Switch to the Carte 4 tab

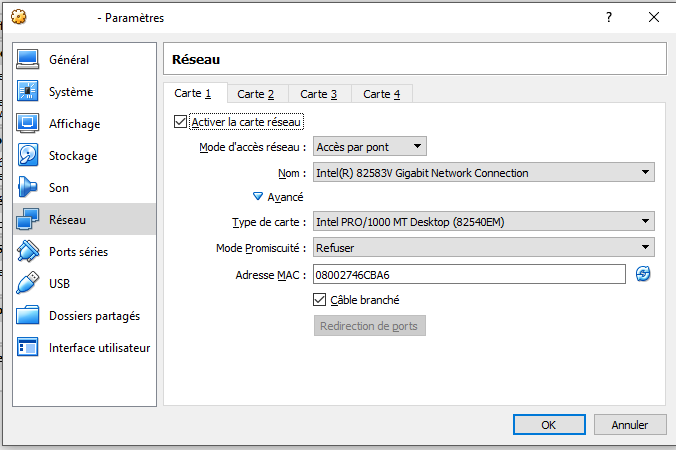[382, 94]
